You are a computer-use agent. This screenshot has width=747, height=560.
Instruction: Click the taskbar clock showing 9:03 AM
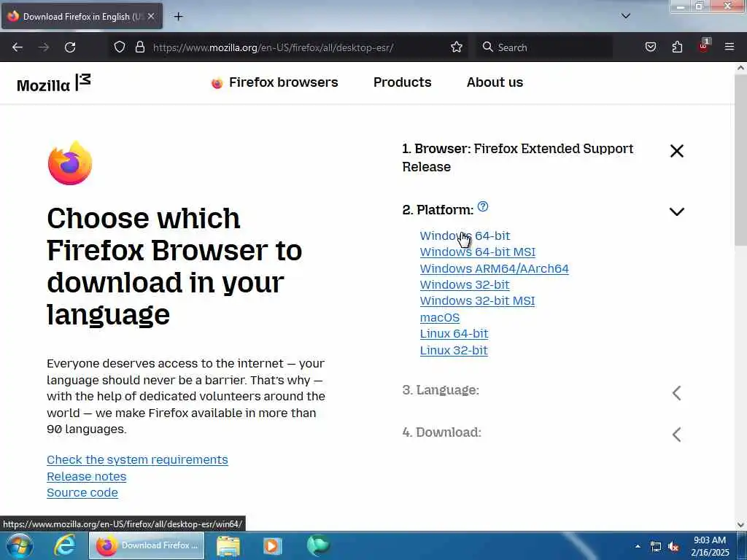710,546
